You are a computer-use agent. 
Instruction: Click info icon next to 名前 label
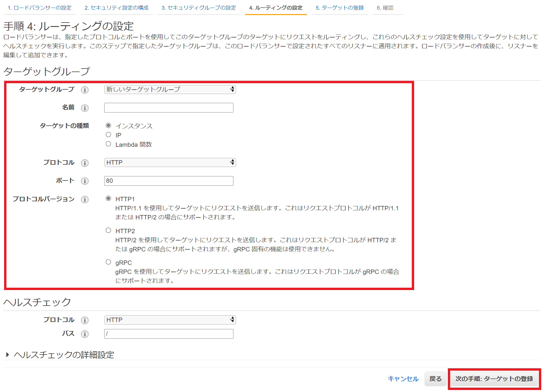pos(85,108)
